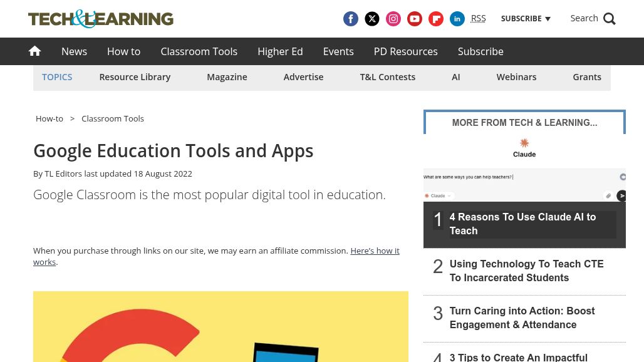Open the Resource Library topic
Screen dimensions: 644x362
[x=135, y=77]
